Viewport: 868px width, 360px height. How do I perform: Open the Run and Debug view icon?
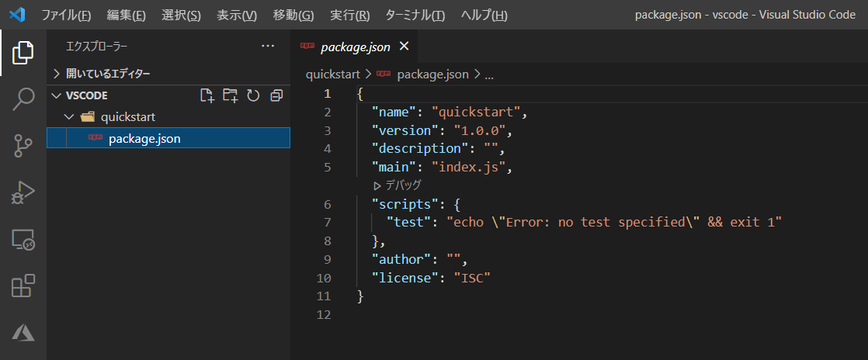pyautogui.click(x=23, y=193)
